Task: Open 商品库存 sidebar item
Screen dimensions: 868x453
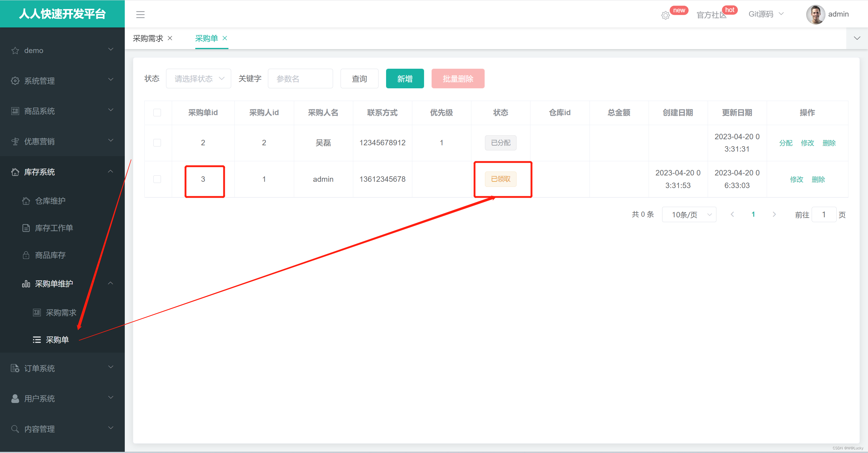Action: (x=50, y=255)
